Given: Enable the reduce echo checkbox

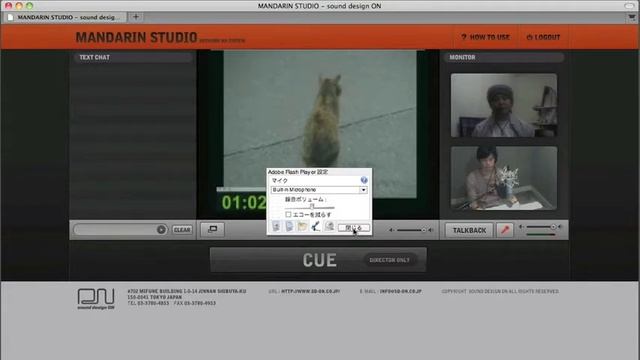Looking at the screenshot, I should click(x=288, y=214).
